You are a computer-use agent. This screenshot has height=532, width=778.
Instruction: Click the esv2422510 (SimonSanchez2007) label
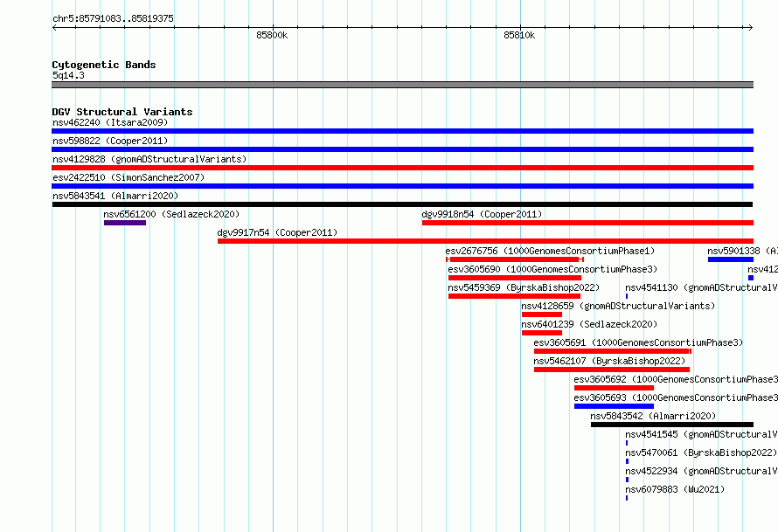[129, 177]
